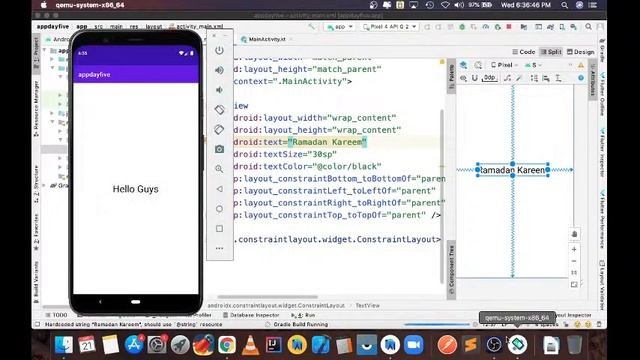640x360 pixels.
Task: Click the Zoom Out minus in design view
Action: pyautogui.click(x=574, y=261)
